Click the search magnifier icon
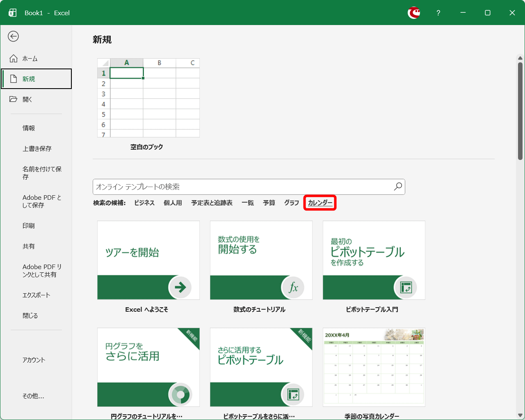The image size is (525, 420). click(x=397, y=187)
